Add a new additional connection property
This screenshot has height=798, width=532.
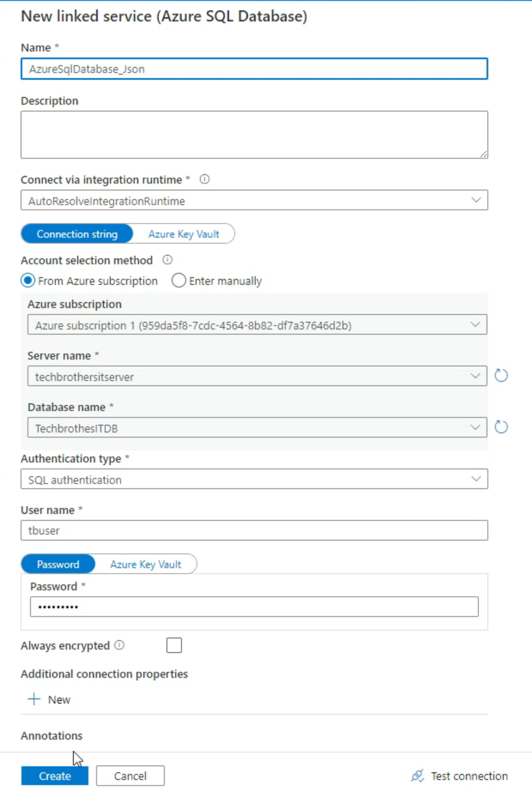coord(48,699)
